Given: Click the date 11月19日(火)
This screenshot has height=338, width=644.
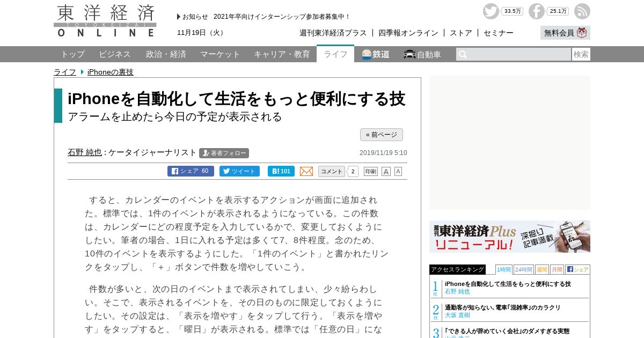Looking at the screenshot, I should [x=201, y=33].
